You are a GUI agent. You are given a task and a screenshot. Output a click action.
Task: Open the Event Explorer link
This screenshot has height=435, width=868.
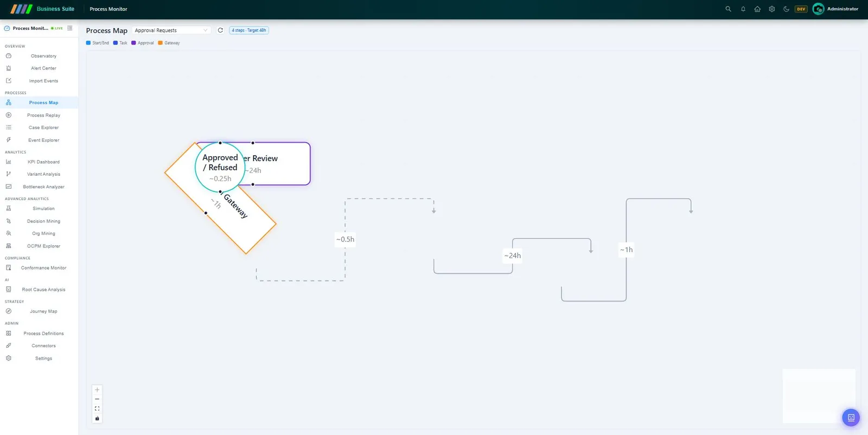pyautogui.click(x=44, y=140)
